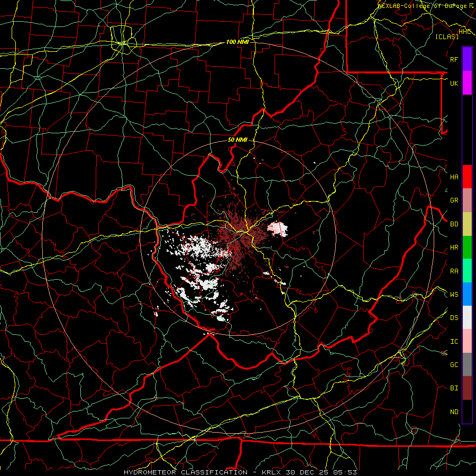Click the HYDROMETEOR CLASSIFICATION title text
Viewport: 476px width, 476px height.
186,472
